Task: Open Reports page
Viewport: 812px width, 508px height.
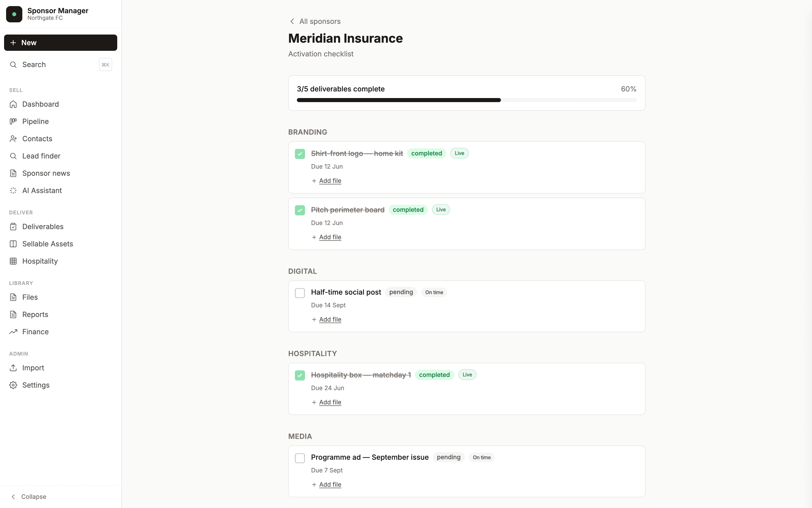Action: (x=61, y=314)
